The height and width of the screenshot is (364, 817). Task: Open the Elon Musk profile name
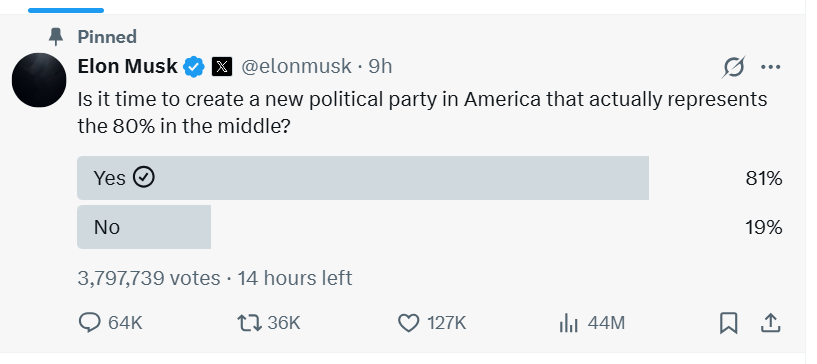pos(128,67)
